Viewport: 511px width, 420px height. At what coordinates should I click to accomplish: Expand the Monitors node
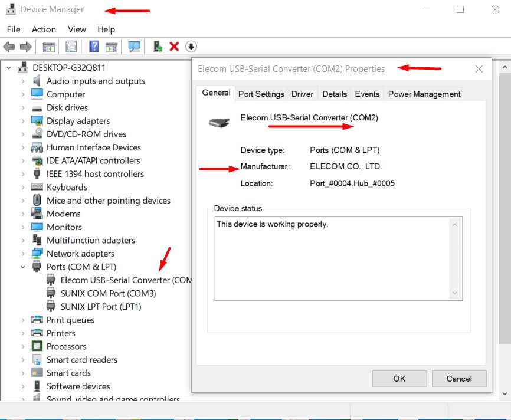[23, 227]
